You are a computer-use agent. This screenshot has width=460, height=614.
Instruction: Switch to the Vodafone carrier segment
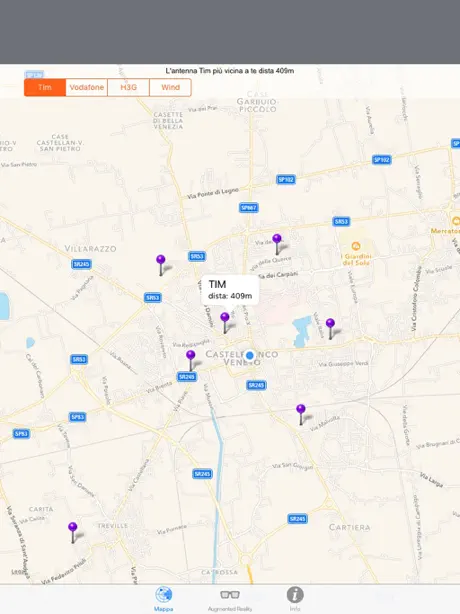[x=87, y=87]
